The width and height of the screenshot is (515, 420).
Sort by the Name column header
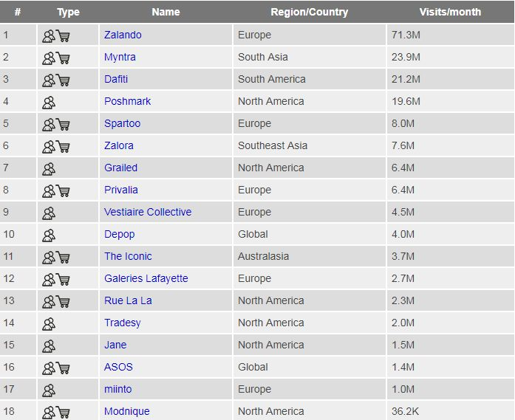point(166,12)
